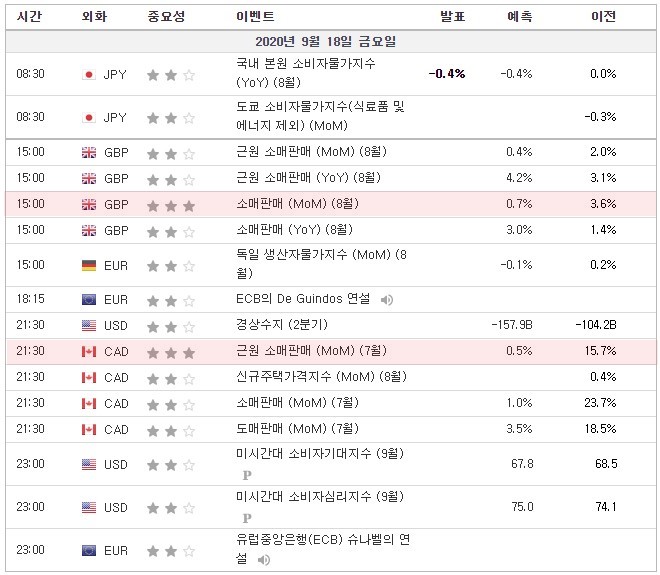This screenshot has height=575, width=660.
Task: Click the Canada flag in 도매판매 (MoM) row
Action: coord(89,430)
